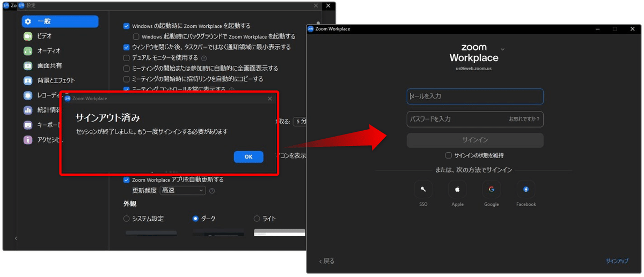Enable 自動的に全画面表示する checkbox
Image resolution: width=644 pixels, height=277 pixels.
127,69
